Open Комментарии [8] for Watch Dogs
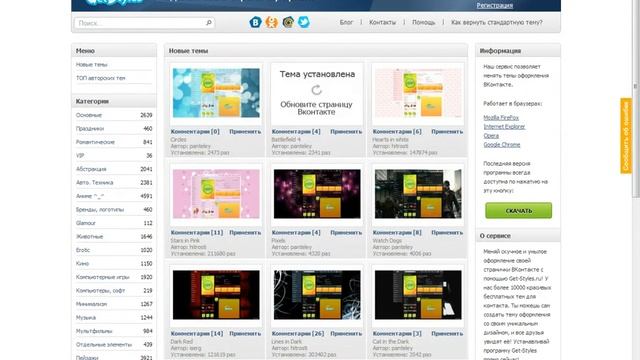 (x=397, y=232)
